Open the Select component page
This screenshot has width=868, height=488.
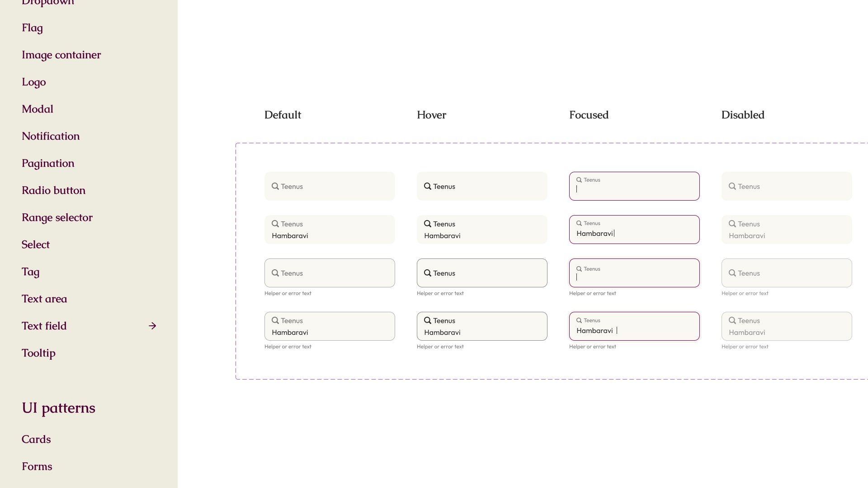point(35,244)
